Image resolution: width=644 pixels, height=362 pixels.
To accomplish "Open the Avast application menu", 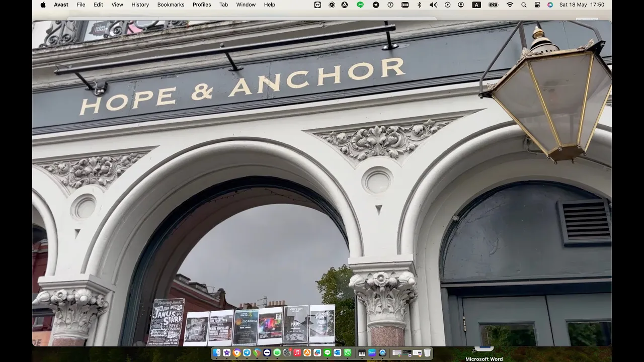I will pos(61,5).
